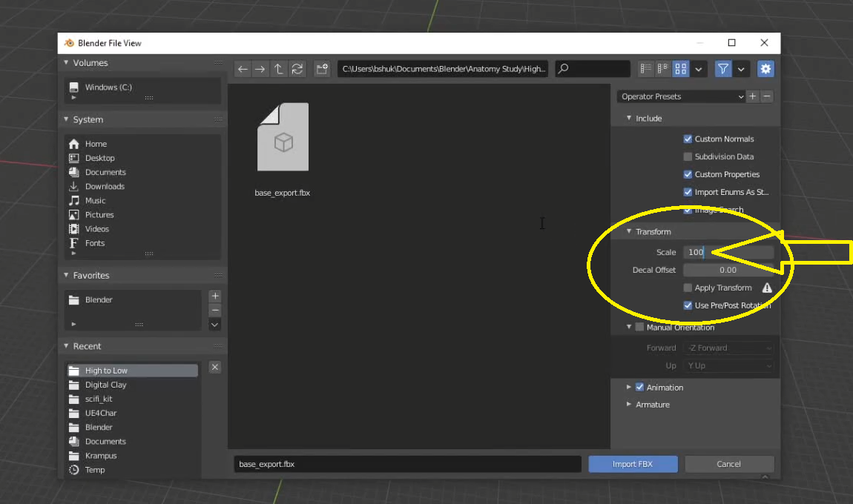The image size is (853, 504).
Task: Click the directory path field
Action: (x=443, y=69)
